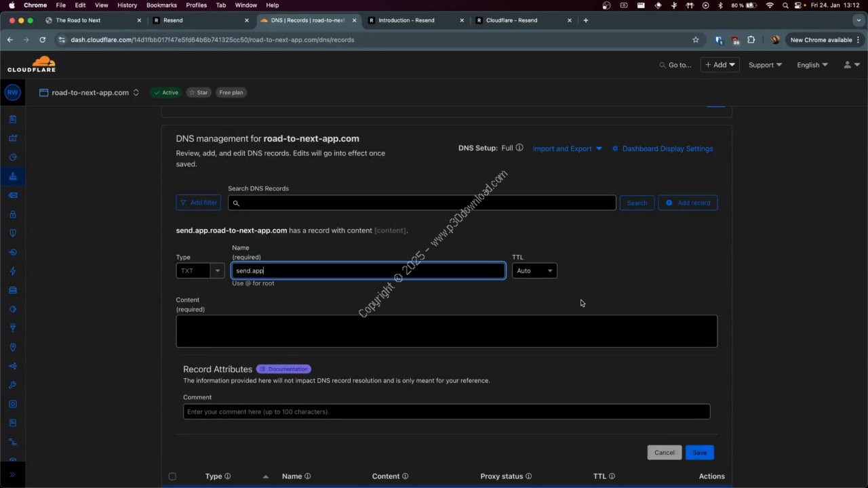The height and width of the screenshot is (488, 868).
Task: Reload the page with Chrome refresh icon
Action: point(42,40)
